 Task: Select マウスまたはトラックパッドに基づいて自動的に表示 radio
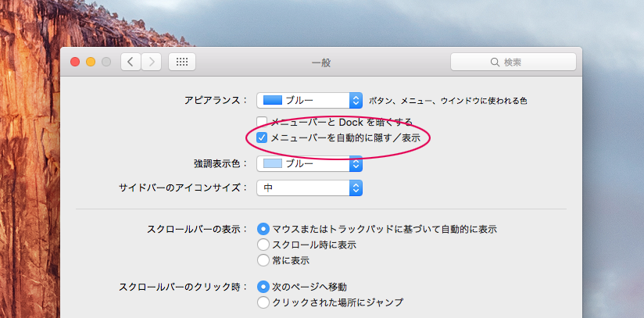263,229
